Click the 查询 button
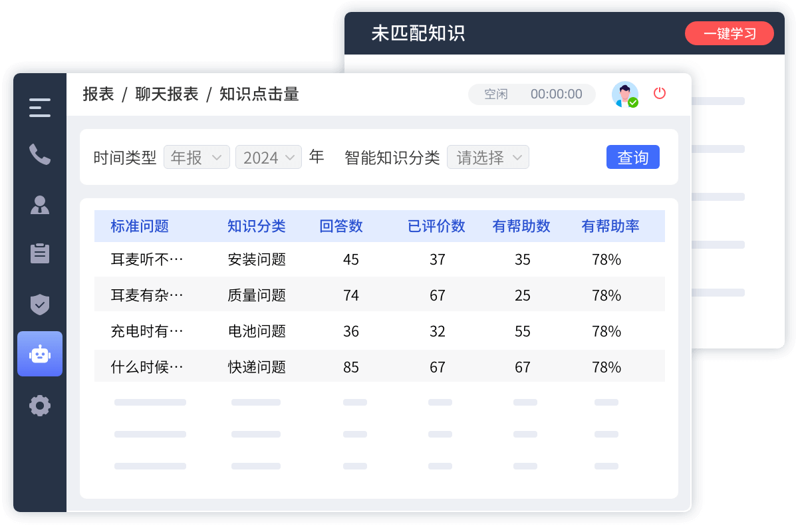Viewport: 798px width, 532px height. pos(633,157)
